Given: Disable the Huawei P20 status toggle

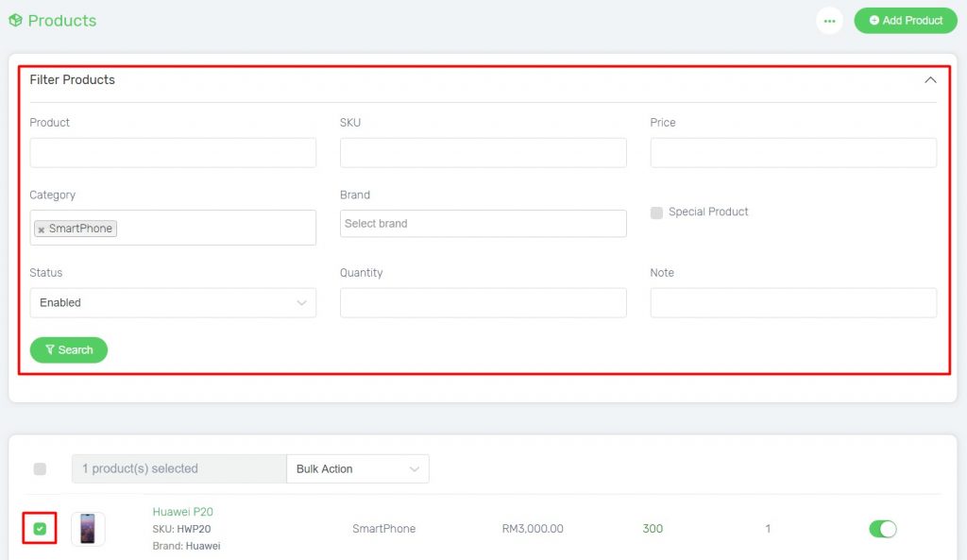Looking at the screenshot, I should tap(881, 529).
